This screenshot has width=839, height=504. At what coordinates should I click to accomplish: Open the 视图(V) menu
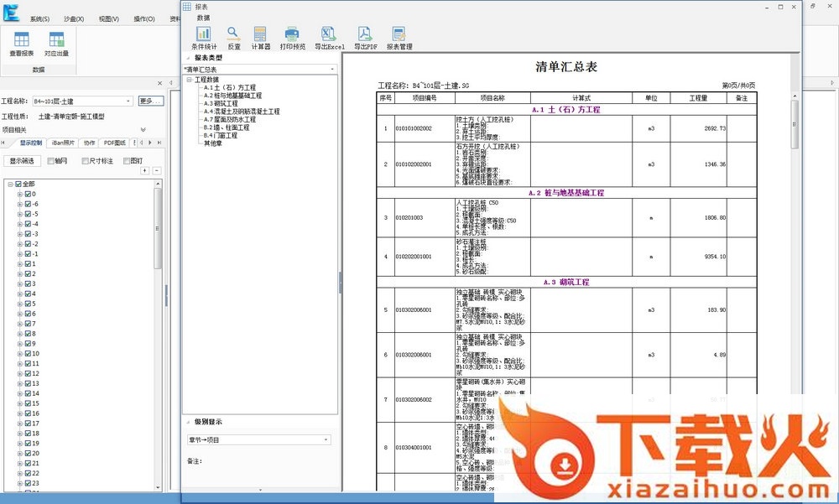(x=108, y=18)
